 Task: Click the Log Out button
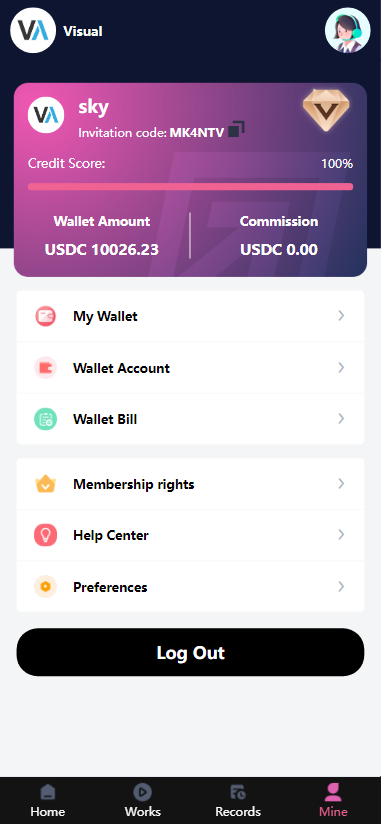[x=190, y=652]
